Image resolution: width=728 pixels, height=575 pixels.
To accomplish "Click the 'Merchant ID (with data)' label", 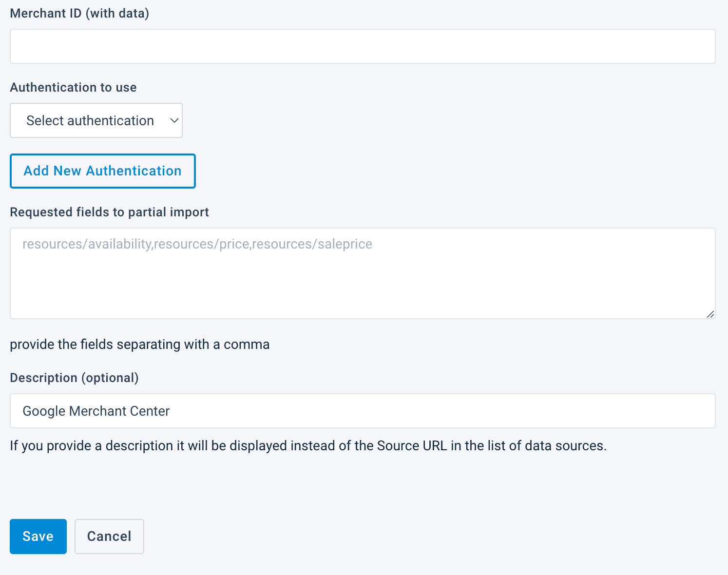I will click(x=79, y=13).
